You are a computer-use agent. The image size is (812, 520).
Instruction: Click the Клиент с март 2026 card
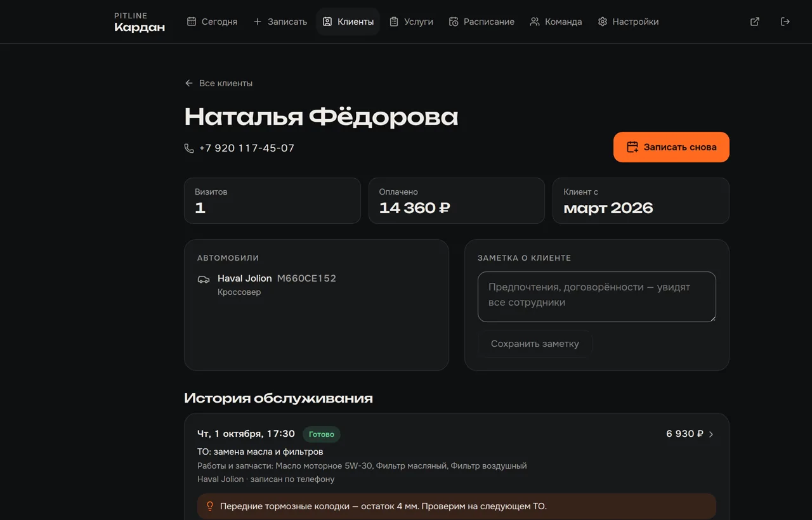pyautogui.click(x=641, y=200)
